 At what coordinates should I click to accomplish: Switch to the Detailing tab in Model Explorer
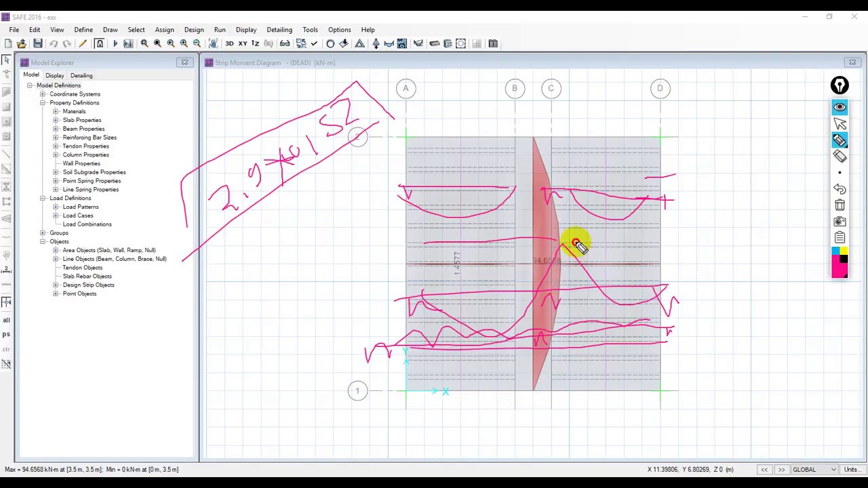tap(81, 75)
